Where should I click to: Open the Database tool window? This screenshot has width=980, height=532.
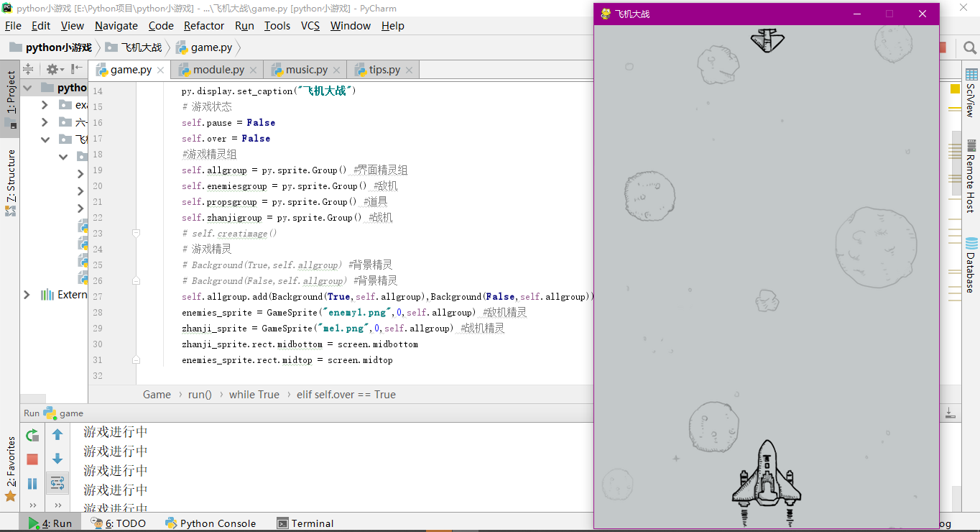pyautogui.click(x=971, y=267)
